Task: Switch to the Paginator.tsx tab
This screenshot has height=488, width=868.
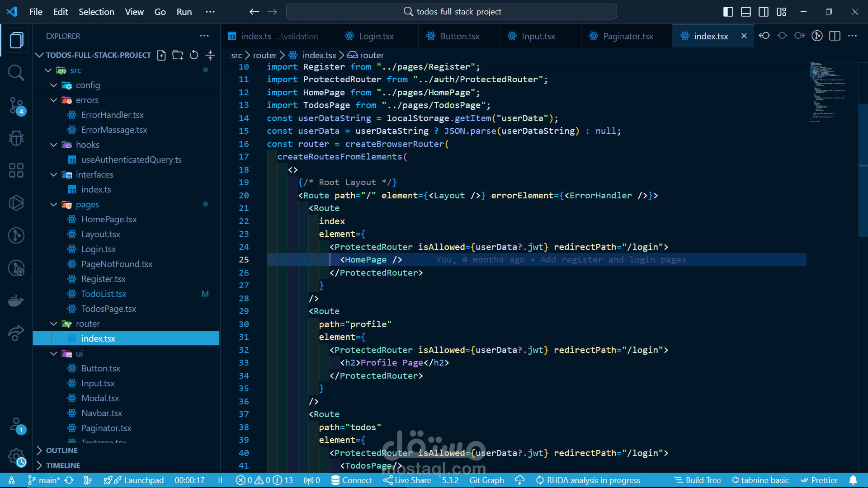Action: (627, 36)
